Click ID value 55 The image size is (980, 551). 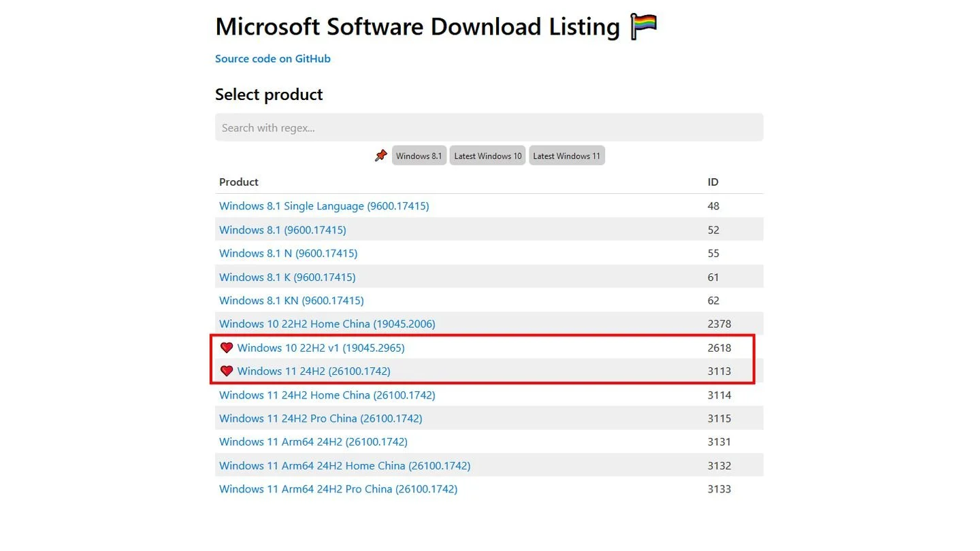point(713,253)
